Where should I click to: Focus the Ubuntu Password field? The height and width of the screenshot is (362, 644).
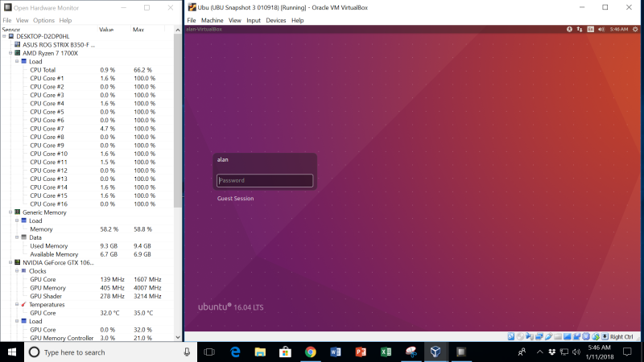pyautogui.click(x=265, y=180)
